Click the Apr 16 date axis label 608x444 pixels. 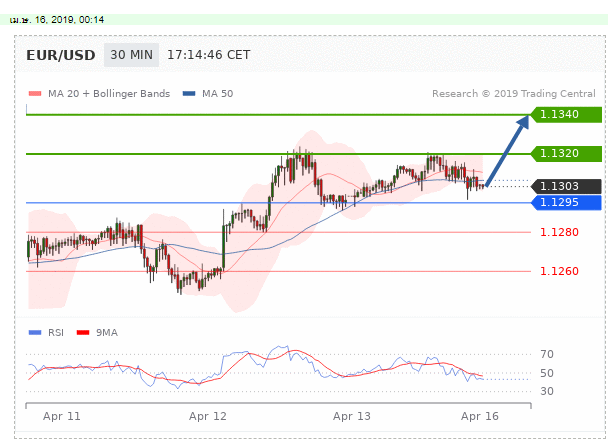(480, 416)
